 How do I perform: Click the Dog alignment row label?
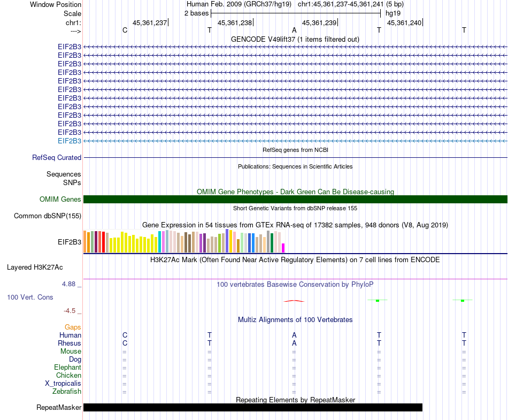[75, 359]
